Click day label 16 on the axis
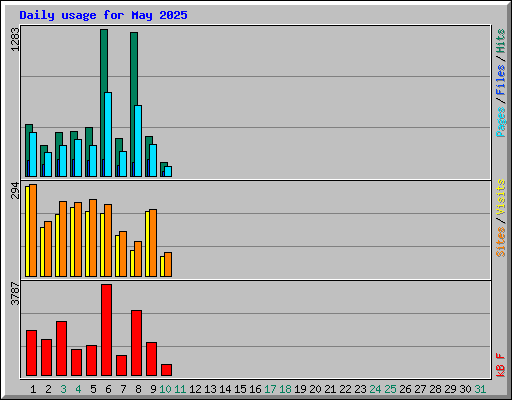 pyautogui.click(x=255, y=389)
